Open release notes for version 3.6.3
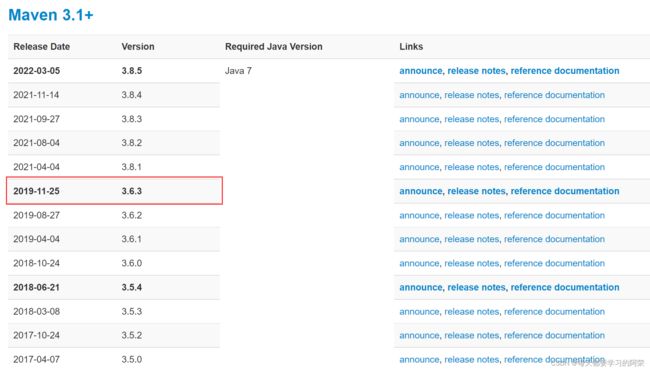The width and height of the screenshot is (650, 370). (477, 191)
